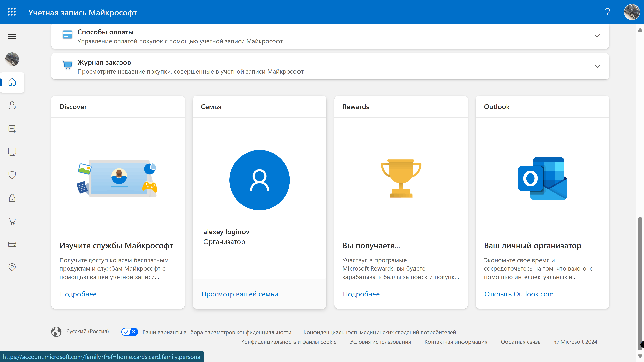The image size is (644, 362).
Task: Open the location pin sidebar icon
Action: [x=12, y=267]
